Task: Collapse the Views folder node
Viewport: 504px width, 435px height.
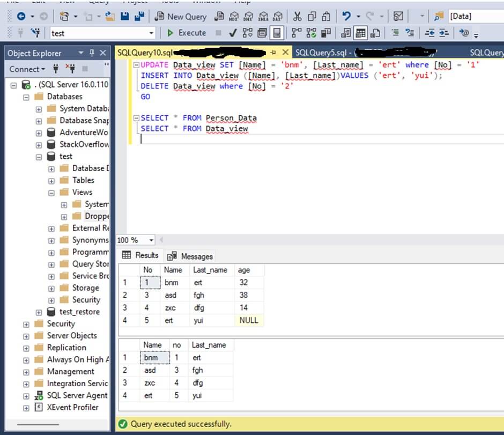Action: coord(51,193)
